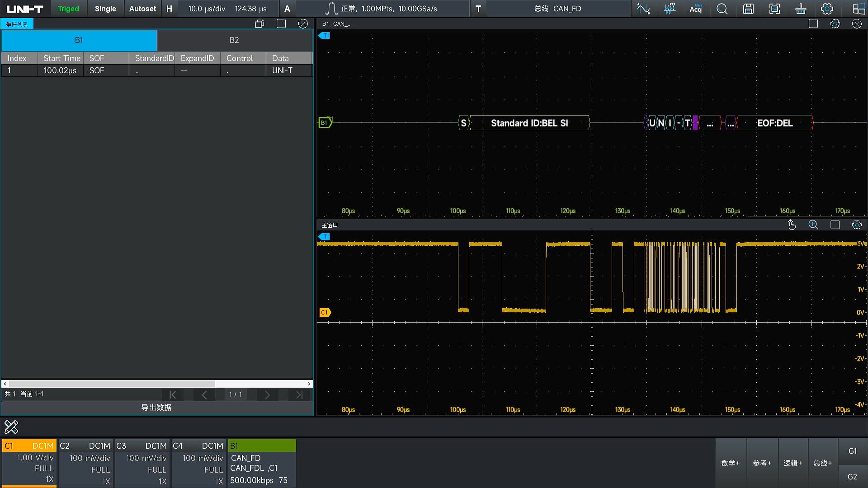Click the Standard ID:BEL SI decode segment
Screen dimensions: 868x488
tap(529, 123)
